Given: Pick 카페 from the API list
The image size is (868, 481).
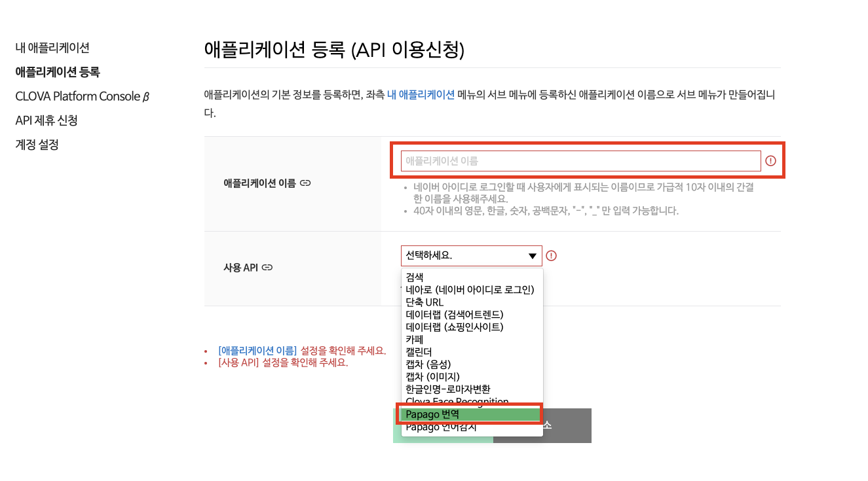Looking at the screenshot, I should click(472, 340).
